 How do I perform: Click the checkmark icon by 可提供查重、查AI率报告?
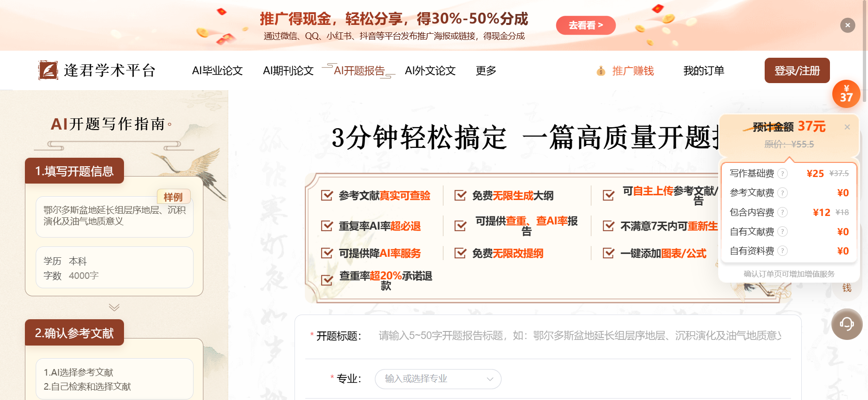coord(460,226)
